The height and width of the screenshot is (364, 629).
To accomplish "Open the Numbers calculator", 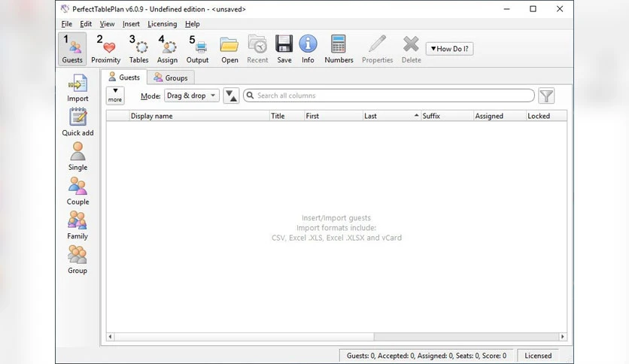I will [339, 50].
